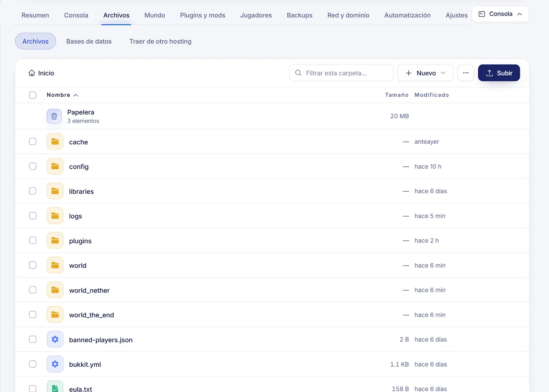
Task: Click the Subir upload button
Action: [499, 73]
